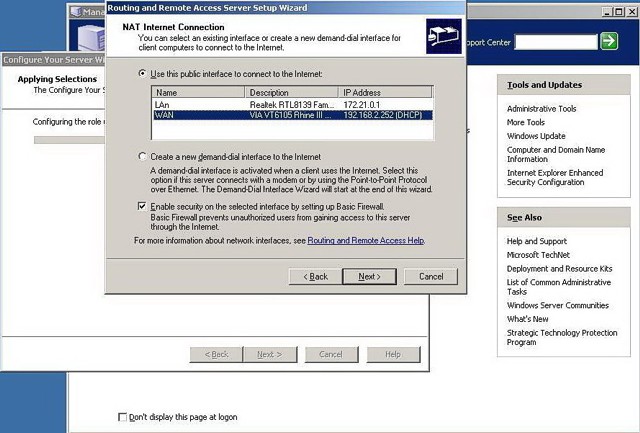Click the Tools and Updates heading
The height and width of the screenshot is (433, 640).
[544, 85]
